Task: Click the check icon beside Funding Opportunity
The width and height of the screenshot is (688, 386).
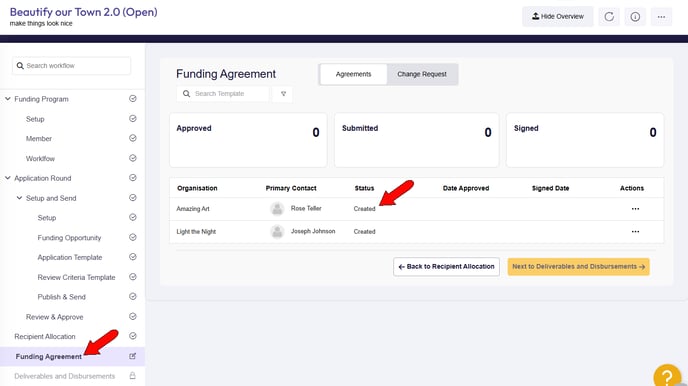Action: coord(133,237)
